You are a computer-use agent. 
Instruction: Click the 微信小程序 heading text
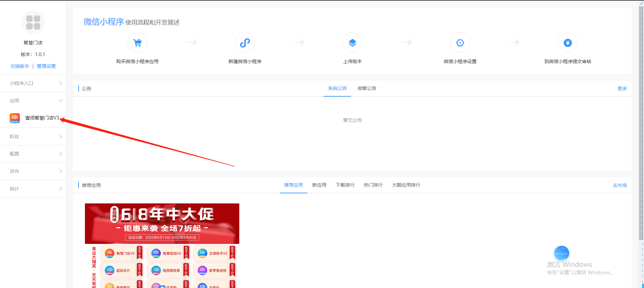104,22
